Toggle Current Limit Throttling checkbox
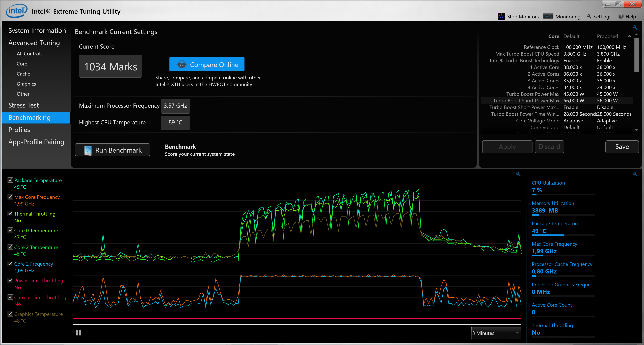644x345 pixels. (x=10, y=297)
